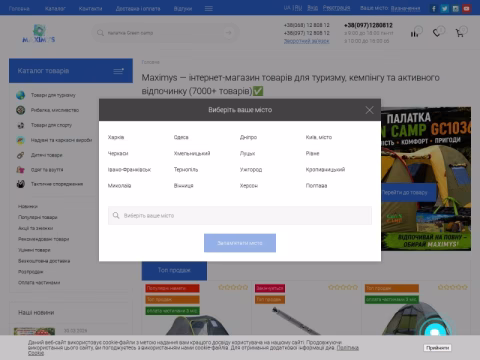Screen dimensions: 480x360
Task: Open the wishlist heart icon
Action: (x=436, y=33)
